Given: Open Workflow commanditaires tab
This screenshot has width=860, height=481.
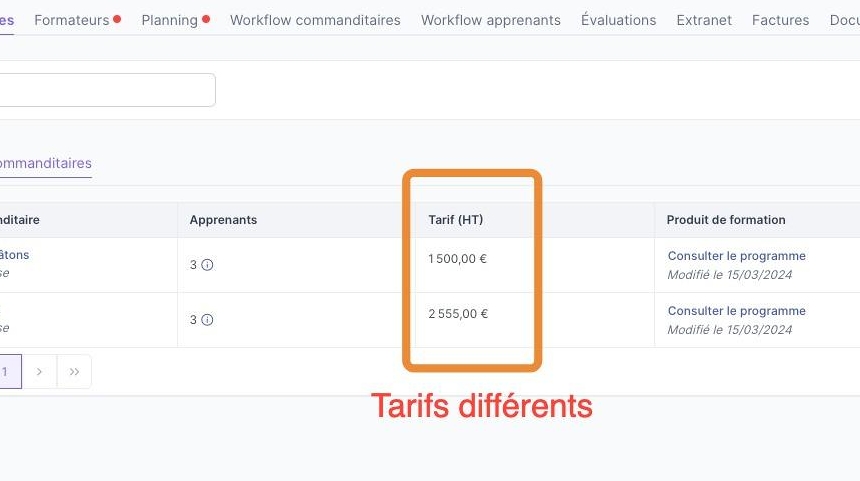Looking at the screenshot, I should pyautogui.click(x=315, y=20).
